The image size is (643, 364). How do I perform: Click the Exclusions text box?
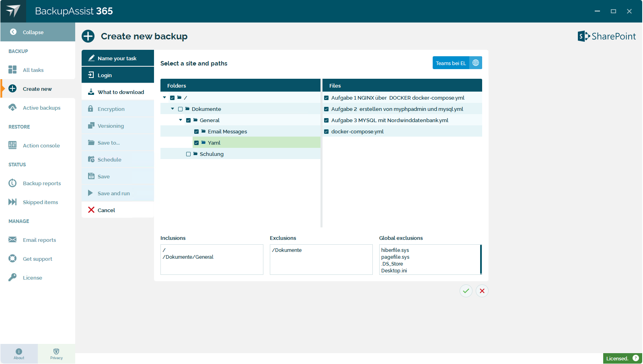tap(321, 260)
